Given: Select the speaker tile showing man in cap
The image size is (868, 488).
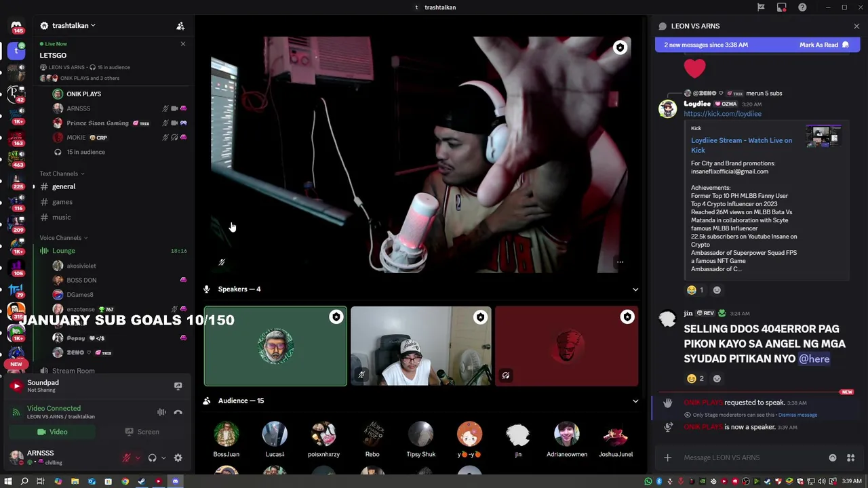Looking at the screenshot, I should click(420, 346).
